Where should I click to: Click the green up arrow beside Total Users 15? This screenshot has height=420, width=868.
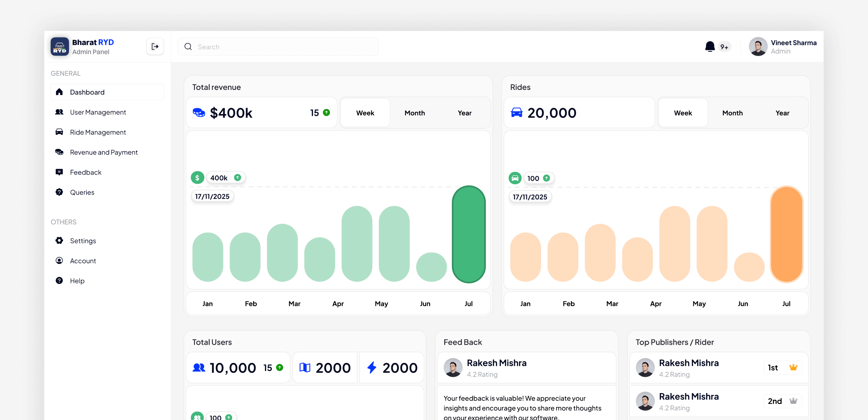[280, 367]
